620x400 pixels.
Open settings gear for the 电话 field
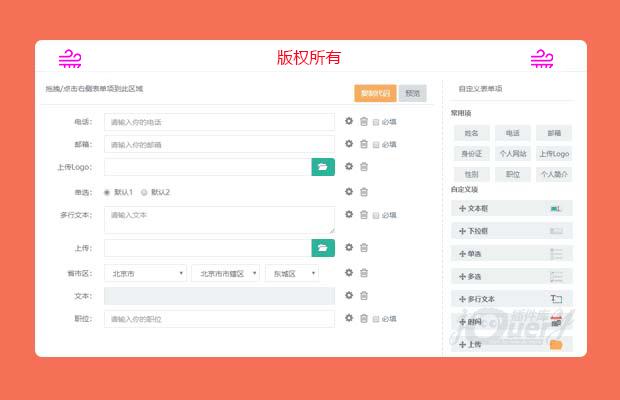pyautogui.click(x=349, y=122)
